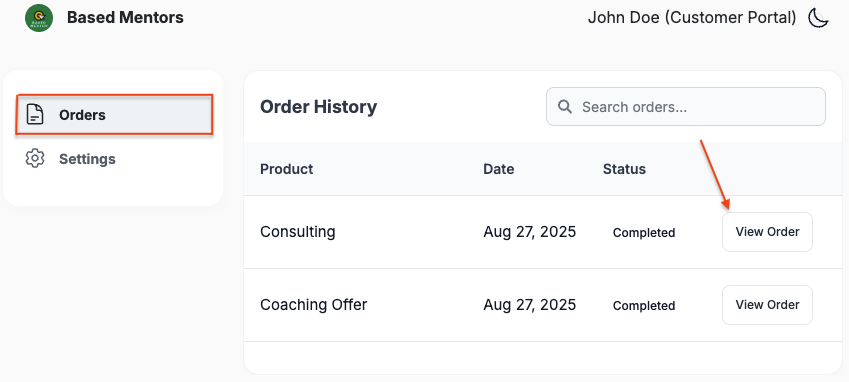Click the Settings gear icon in sidebar

coord(35,159)
